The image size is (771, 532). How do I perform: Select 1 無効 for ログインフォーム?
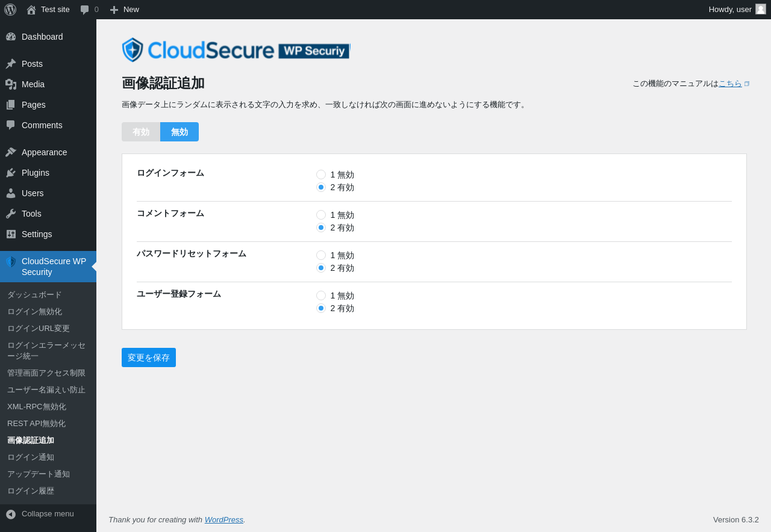click(x=321, y=175)
